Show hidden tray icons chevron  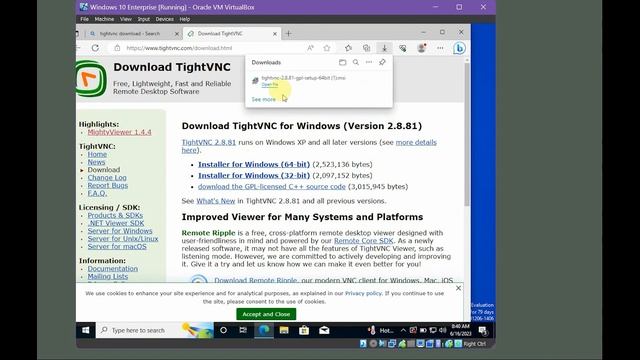[x=403, y=330]
